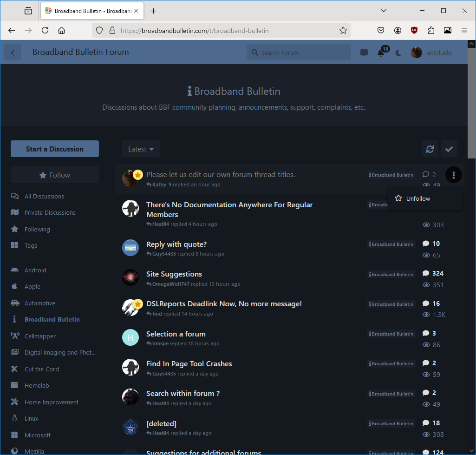Click Broadband Bulletin tag on 'Site Suggestions' row

[x=391, y=275]
